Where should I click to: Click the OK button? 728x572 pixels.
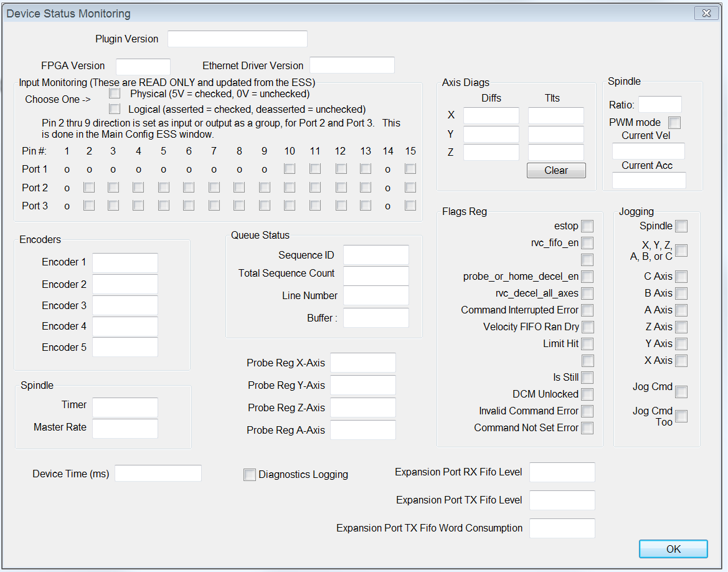coord(673,549)
